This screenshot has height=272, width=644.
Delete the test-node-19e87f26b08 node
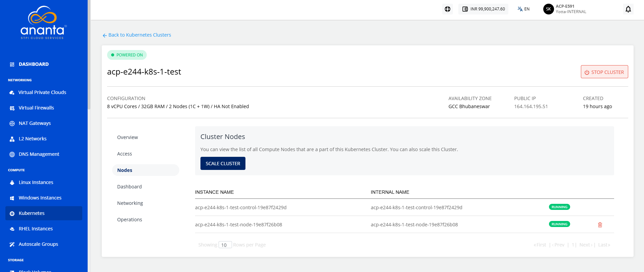[600, 225]
